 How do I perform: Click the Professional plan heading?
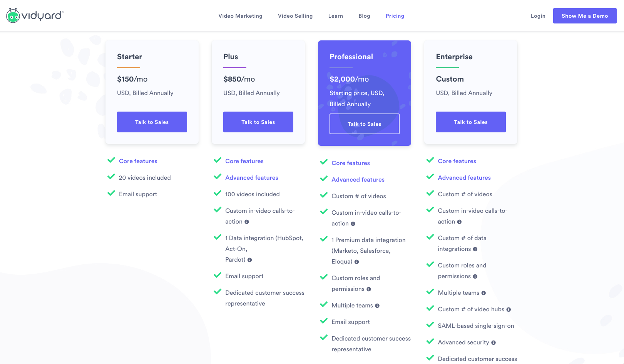(x=351, y=57)
